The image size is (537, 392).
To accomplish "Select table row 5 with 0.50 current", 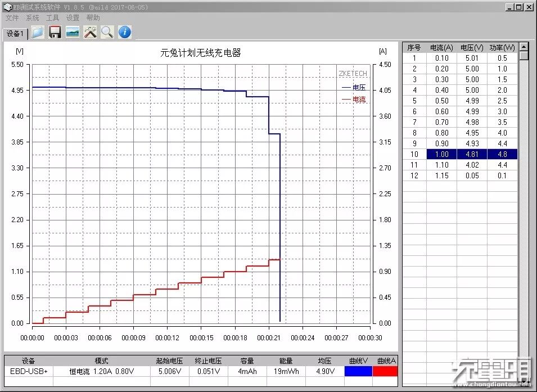I will click(460, 101).
